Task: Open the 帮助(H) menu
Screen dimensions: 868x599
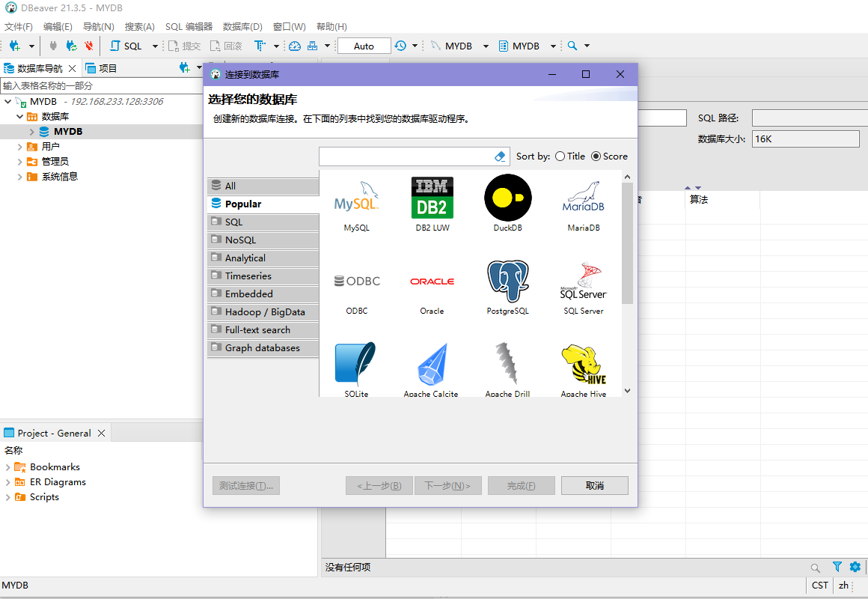Action: point(331,27)
